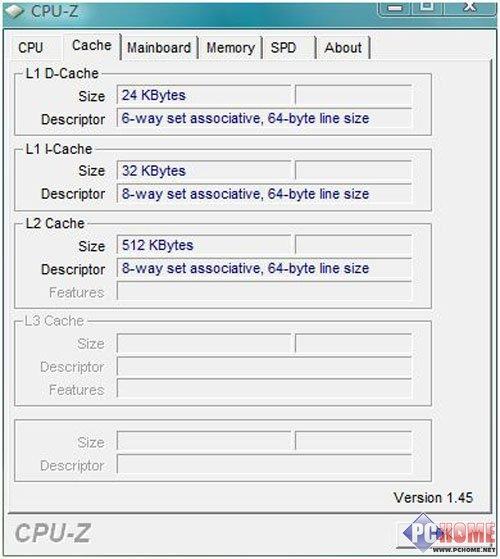Open the About tab
Screen dimensions: 500x559
pyautogui.click(x=343, y=48)
